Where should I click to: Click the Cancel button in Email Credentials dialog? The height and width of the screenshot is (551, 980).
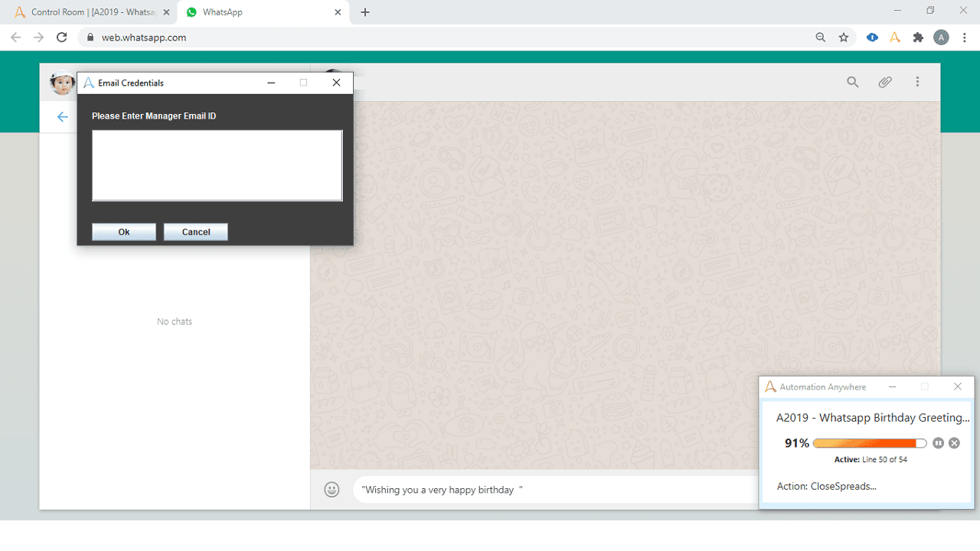[196, 232]
